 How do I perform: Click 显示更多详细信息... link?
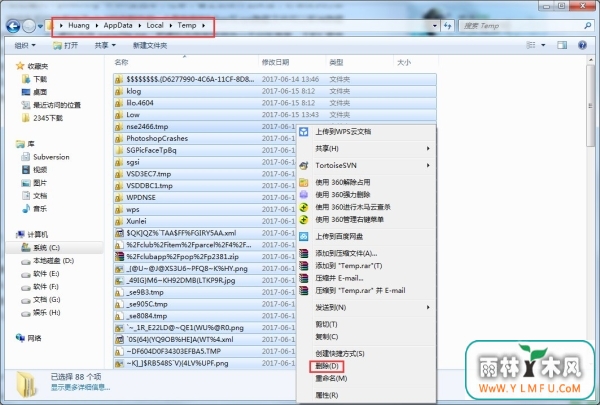[81, 388]
